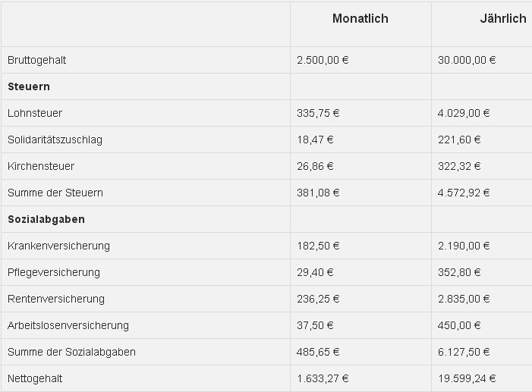This screenshot has width=532, height=392.
Task: Click the Jährlich column header
Action: (x=503, y=18)
